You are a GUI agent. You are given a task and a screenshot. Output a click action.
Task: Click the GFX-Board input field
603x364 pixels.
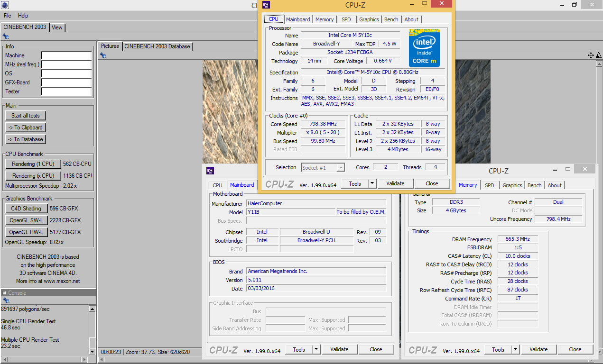(x=66, y=82)
